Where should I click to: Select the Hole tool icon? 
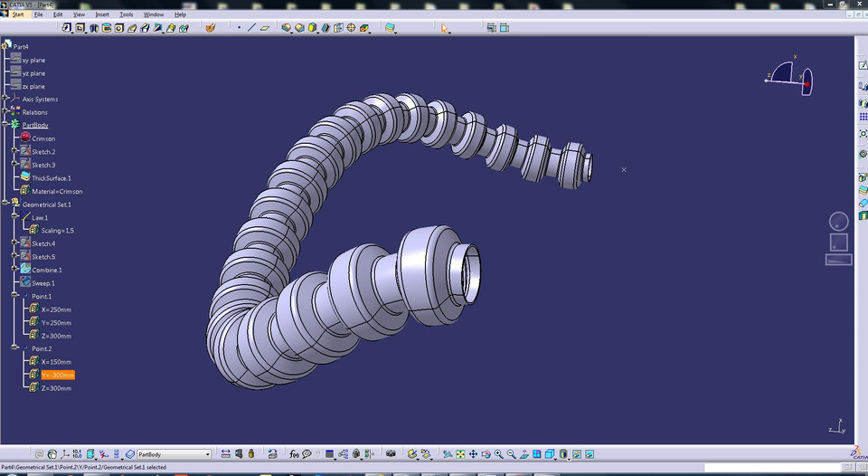pos(119,28)
